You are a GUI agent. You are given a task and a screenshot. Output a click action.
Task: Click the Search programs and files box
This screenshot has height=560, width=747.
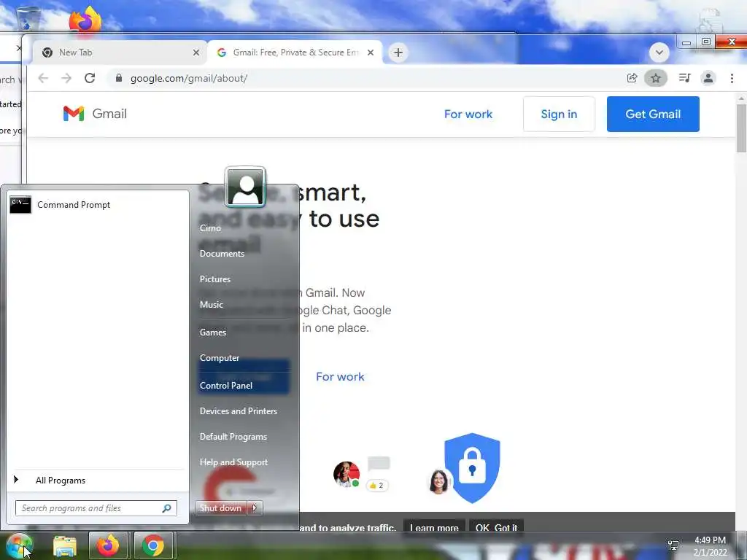(96, 508)
